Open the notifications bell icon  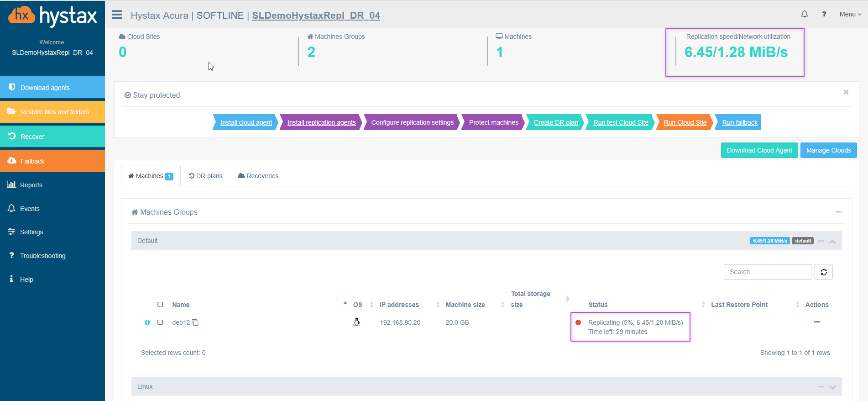pyautogui.click(x=804, y=14)
